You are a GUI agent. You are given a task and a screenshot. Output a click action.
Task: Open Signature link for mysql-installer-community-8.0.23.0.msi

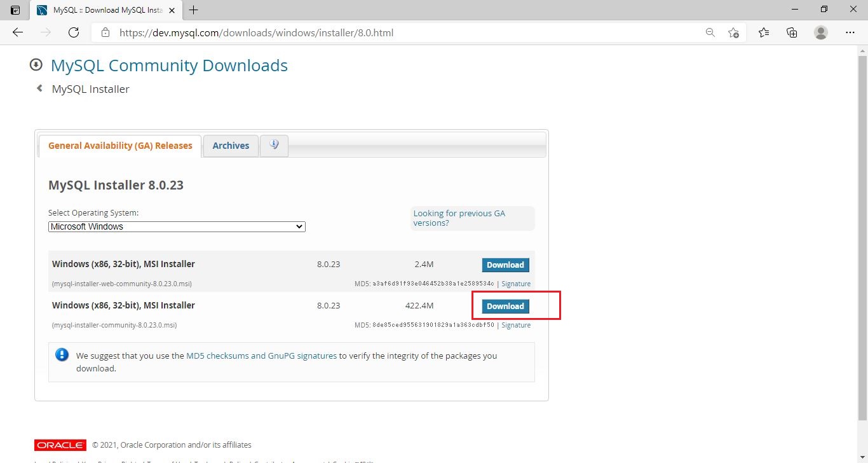[x=516, y=325]
